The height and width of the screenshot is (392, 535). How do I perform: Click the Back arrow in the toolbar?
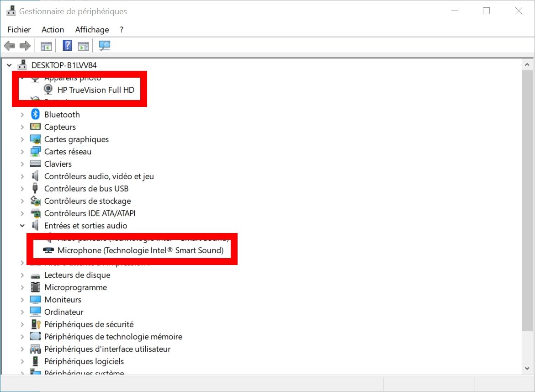coord(10,46)
